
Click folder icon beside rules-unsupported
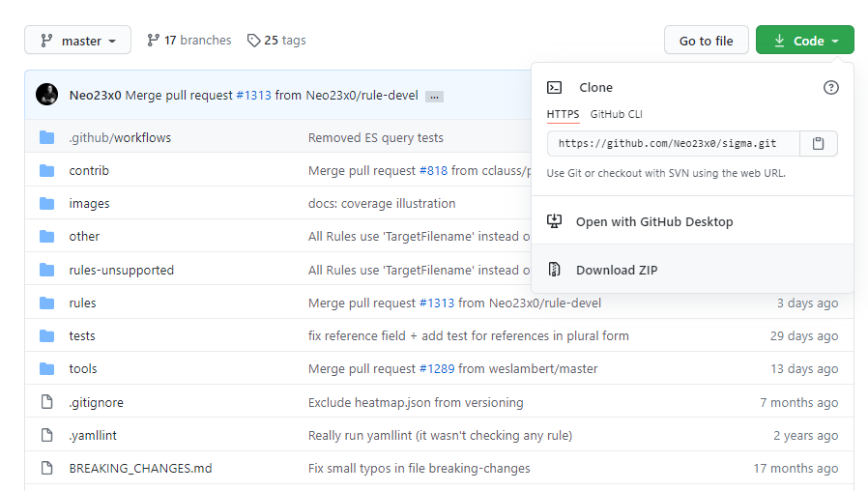coord(47,270)
